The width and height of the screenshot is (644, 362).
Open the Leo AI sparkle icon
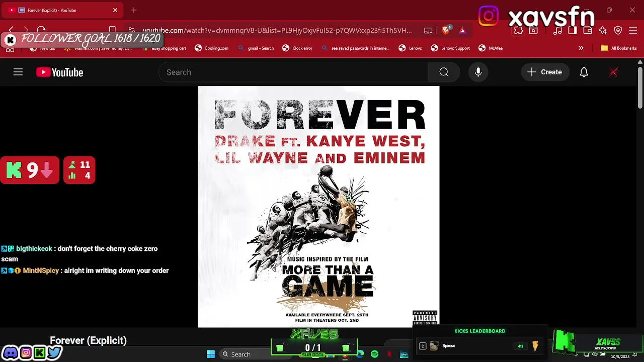point(603,31)
